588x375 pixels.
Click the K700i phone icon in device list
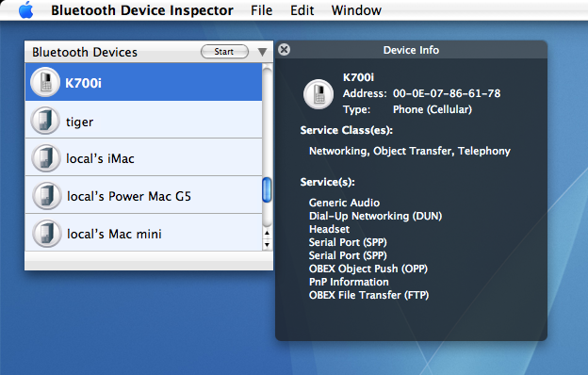coord(45,82)
